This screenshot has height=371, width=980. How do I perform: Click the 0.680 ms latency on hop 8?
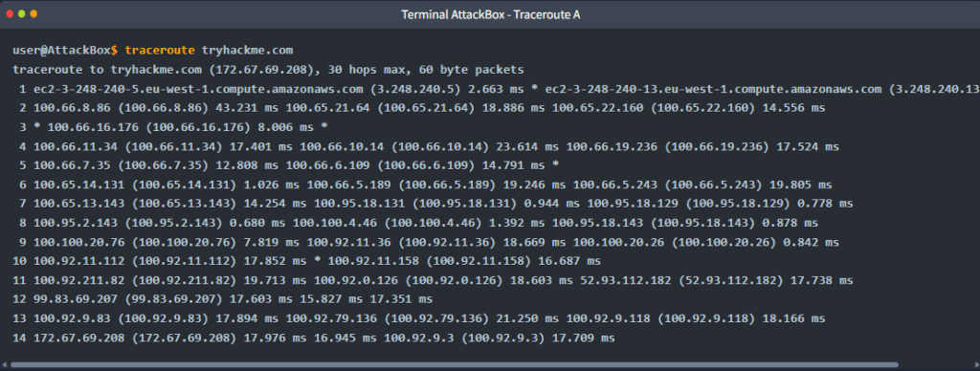257,223
